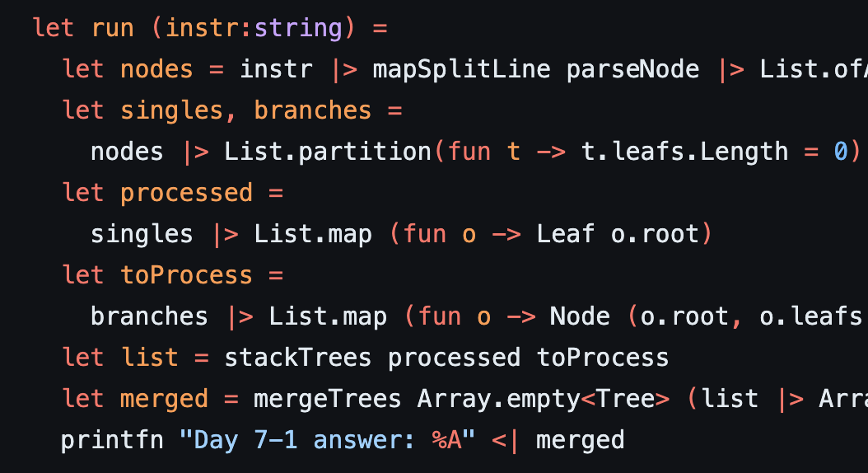868x473 pixels.
Task: Click 'merged' at end of printfn line
Action: click(580, 441)
